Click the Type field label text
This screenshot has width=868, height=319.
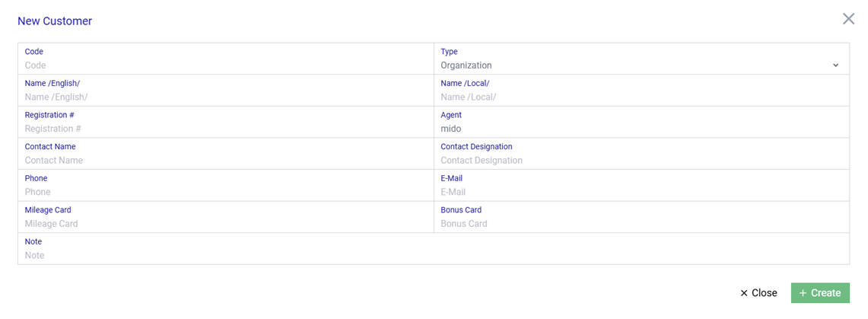coord(449,52)
